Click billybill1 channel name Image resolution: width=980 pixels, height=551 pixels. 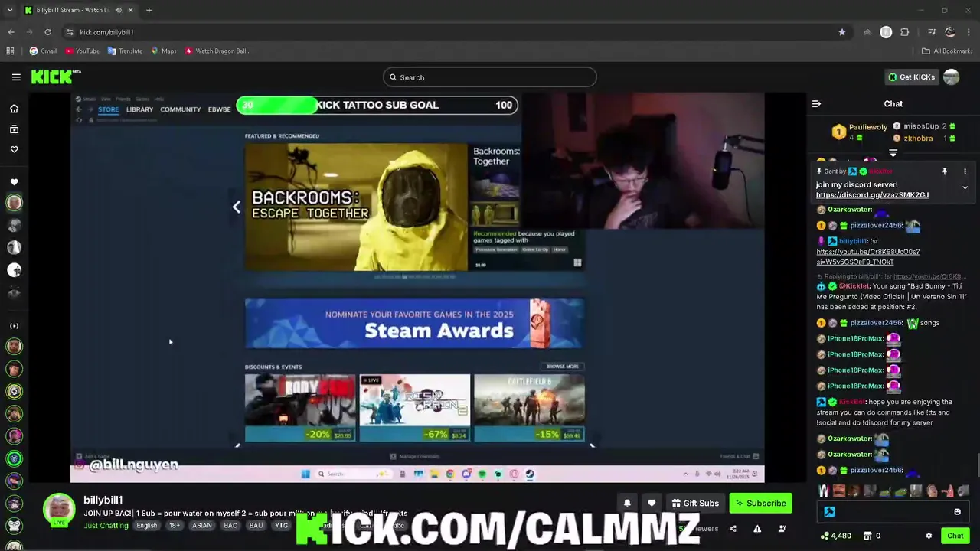103,500
